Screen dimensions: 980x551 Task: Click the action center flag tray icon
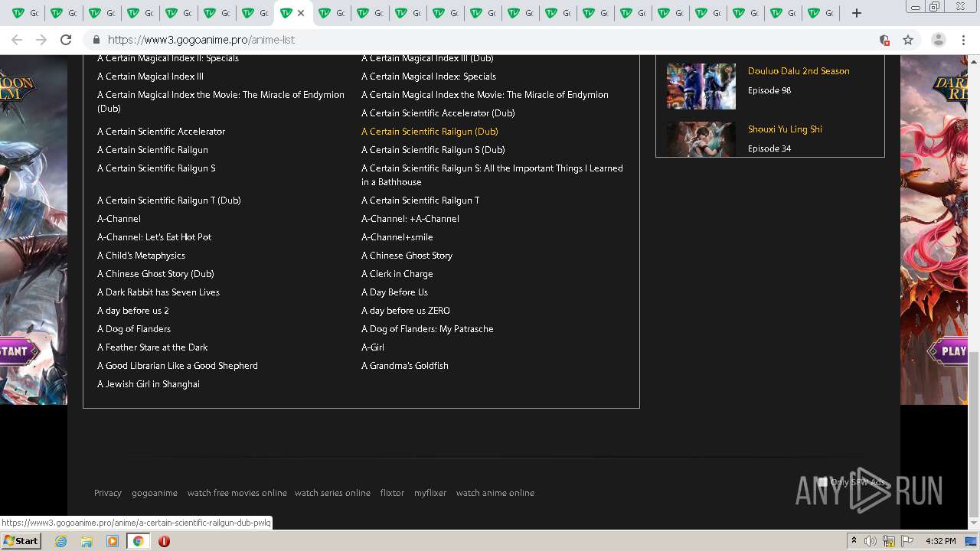coord(907,541)
